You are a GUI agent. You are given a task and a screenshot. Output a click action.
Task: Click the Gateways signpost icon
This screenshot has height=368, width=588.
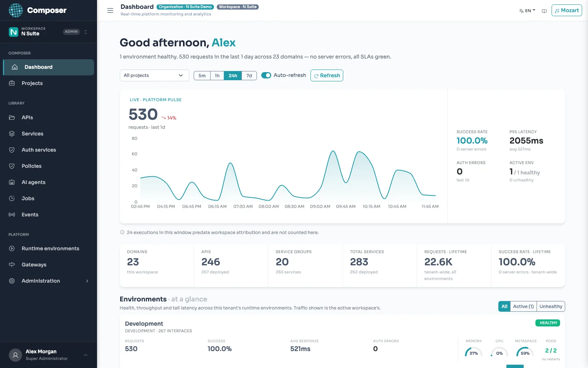[12, 265]
